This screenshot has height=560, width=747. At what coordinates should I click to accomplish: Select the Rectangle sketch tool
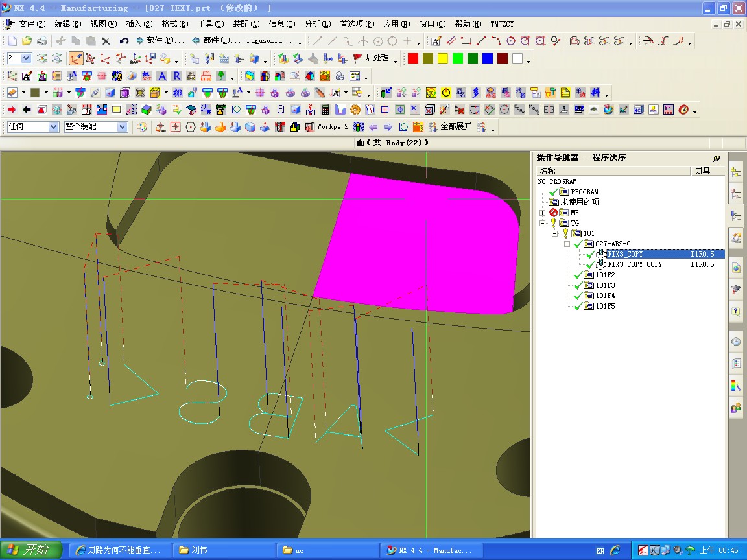click(x=466, y=41)
